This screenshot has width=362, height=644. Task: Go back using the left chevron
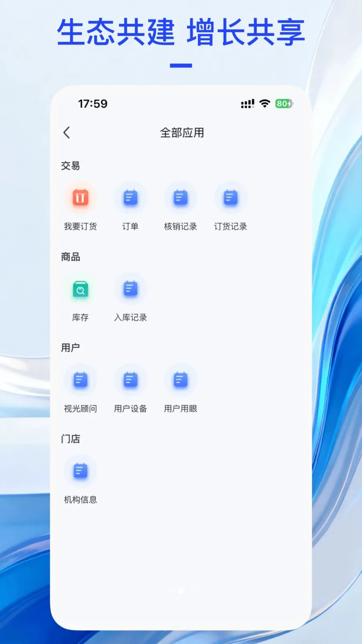pos(67,132)
